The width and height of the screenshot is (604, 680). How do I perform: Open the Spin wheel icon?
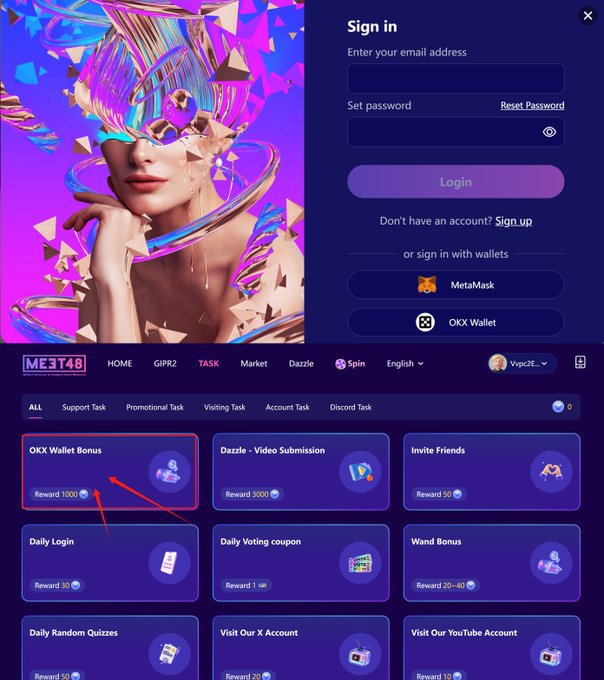(340, 364)
